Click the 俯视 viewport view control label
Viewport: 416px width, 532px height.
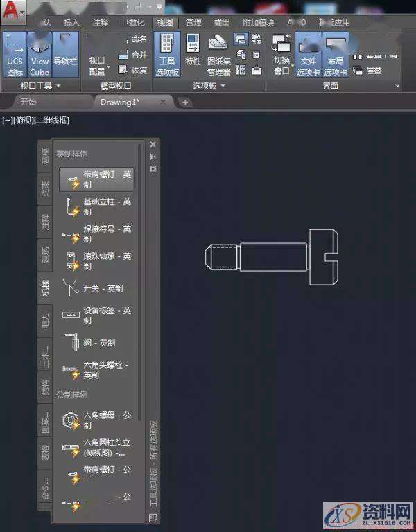(24, 120)
